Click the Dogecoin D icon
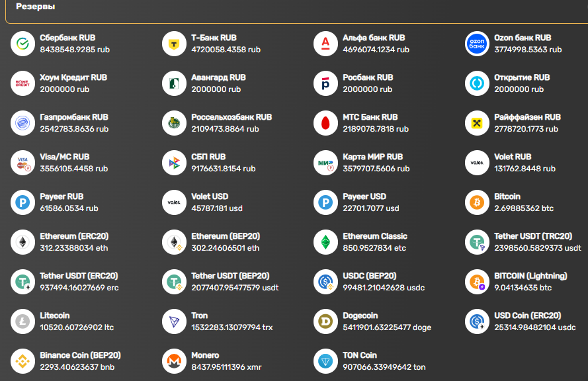The height and width of the screenshot is (381, 588). (326, 322)
